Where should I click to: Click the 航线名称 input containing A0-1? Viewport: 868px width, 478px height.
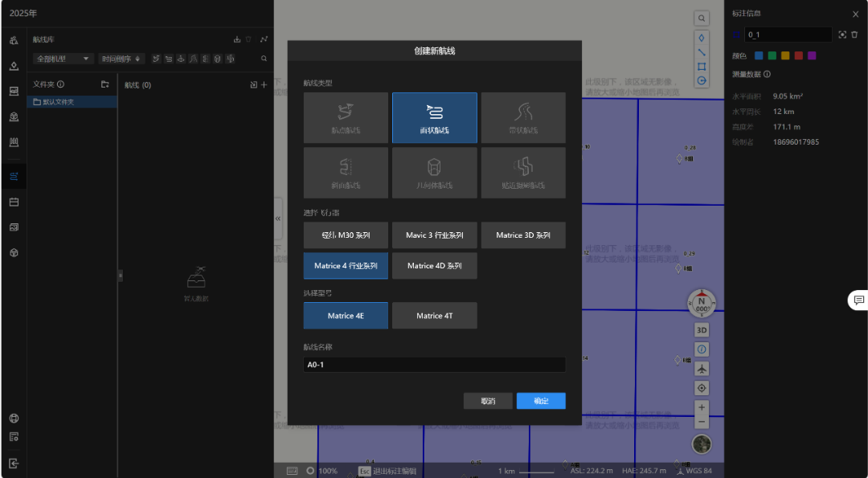[435, 366]
